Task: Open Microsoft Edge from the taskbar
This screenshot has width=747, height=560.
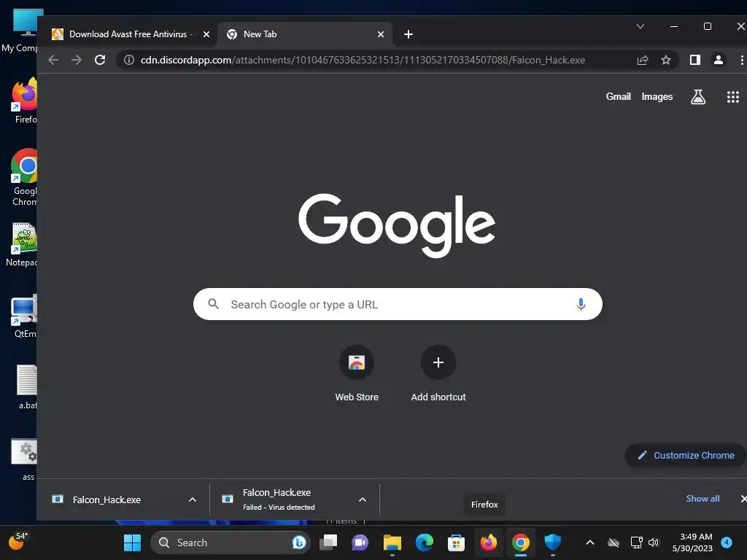Action: click(x=425, y=542)
